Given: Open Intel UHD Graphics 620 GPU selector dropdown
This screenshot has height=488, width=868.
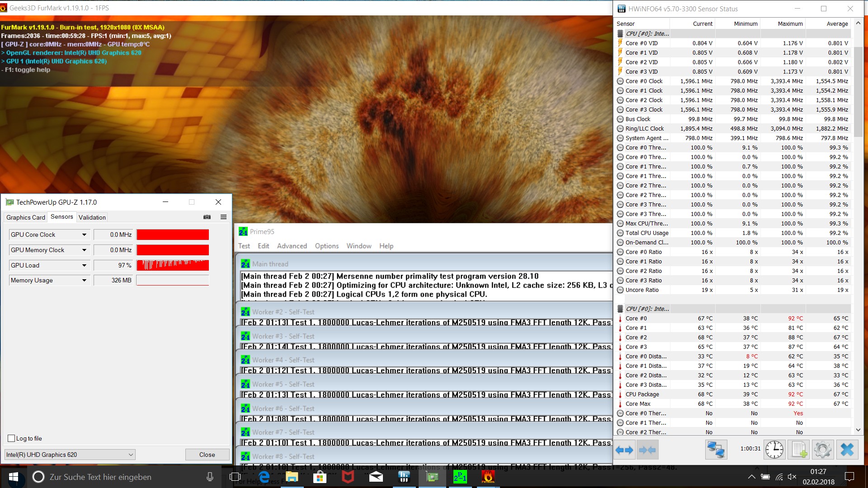Looking at the screenshot, I should [x=70, y=455].
